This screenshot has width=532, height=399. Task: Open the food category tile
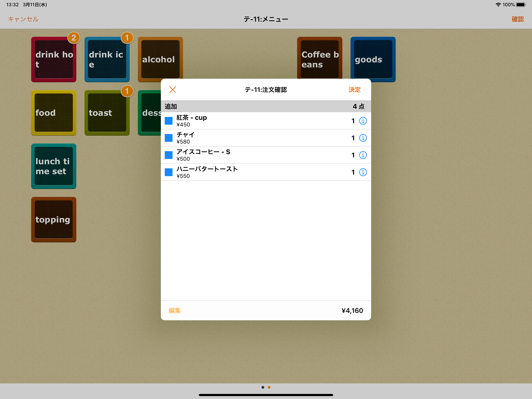pyautogui.click(x=54, y=113)
